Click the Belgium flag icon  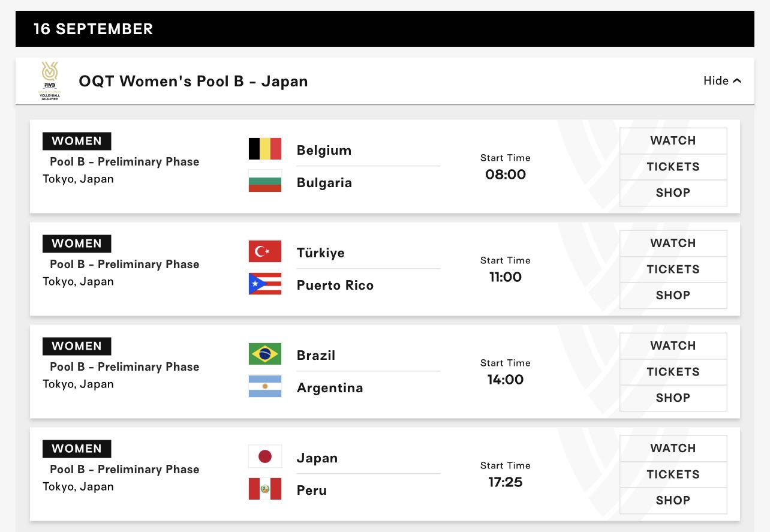pyautogui.click(x=265, y=149)
